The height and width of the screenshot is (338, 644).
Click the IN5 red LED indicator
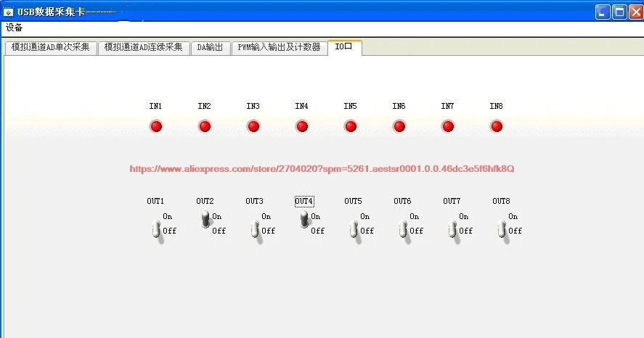tap(351, 126)
